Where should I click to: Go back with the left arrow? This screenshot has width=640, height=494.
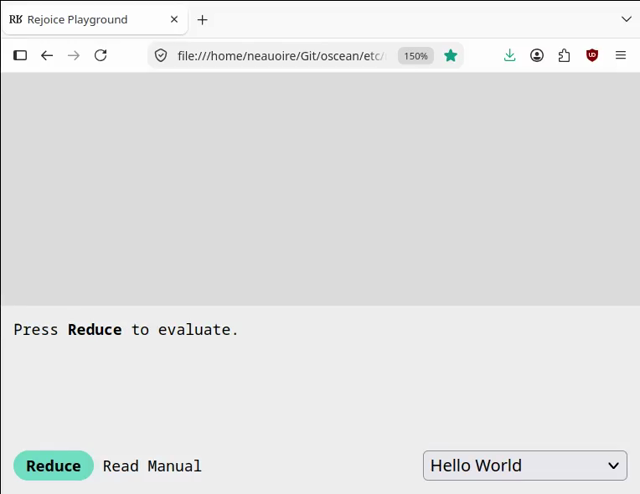[47, 55]
